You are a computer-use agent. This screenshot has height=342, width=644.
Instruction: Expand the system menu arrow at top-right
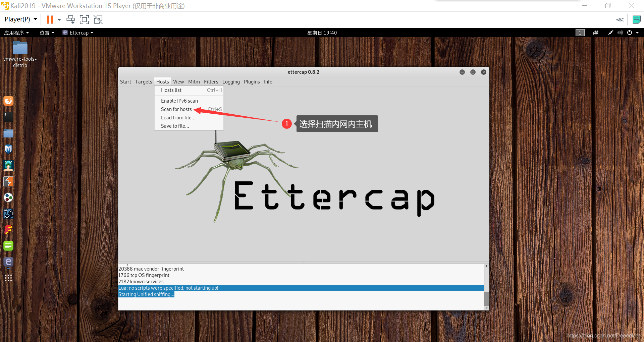pos(637,33)
